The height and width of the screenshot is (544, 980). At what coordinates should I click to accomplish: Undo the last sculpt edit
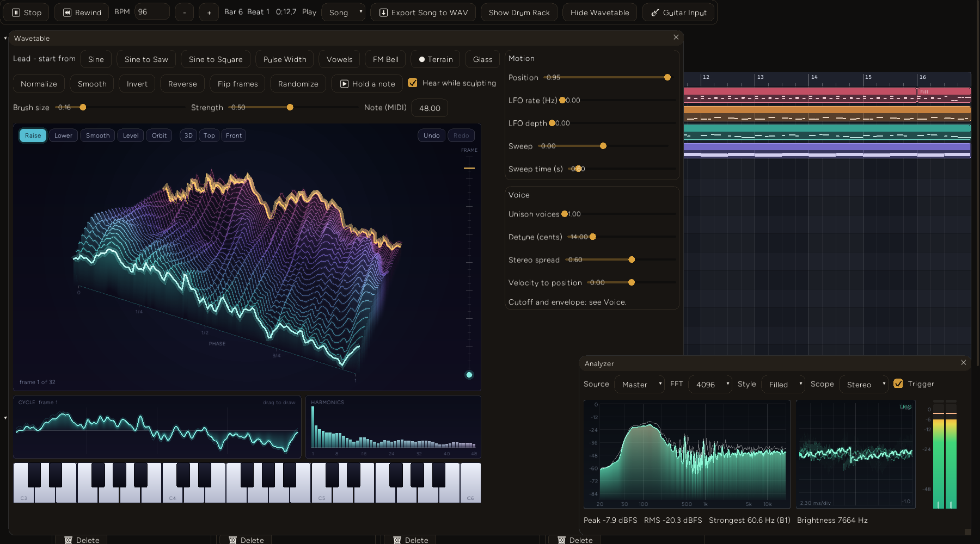(432, 135)
